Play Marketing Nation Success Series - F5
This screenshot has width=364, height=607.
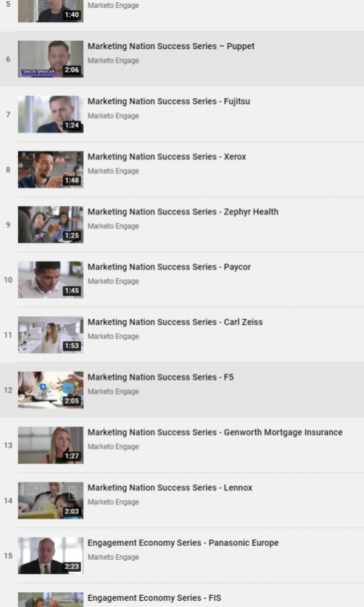click(161, 377)
